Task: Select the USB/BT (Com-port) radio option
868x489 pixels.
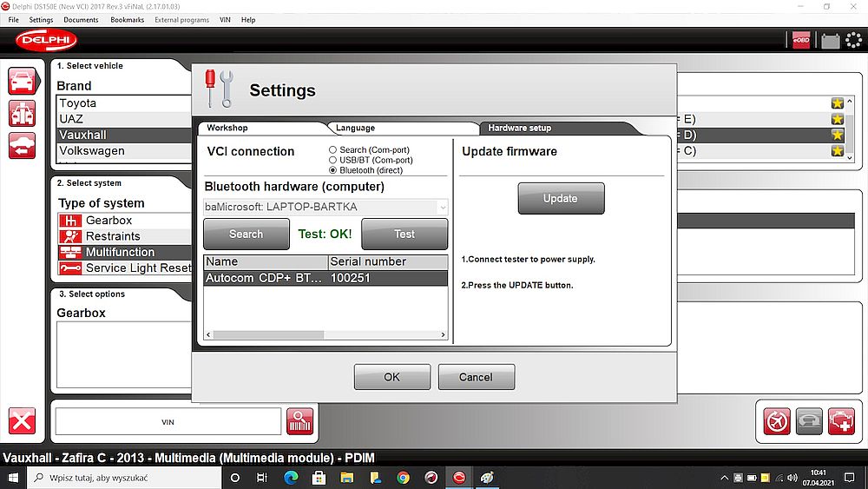Action: (332, 161)
